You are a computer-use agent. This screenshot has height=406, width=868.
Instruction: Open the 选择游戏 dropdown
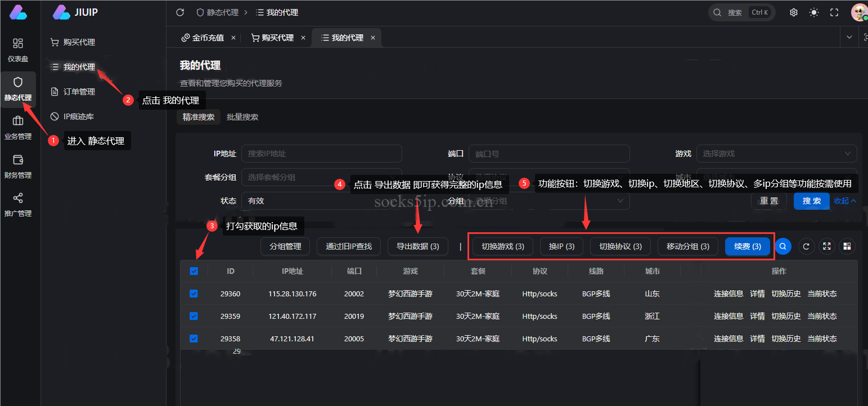click(x=777, y=153)
